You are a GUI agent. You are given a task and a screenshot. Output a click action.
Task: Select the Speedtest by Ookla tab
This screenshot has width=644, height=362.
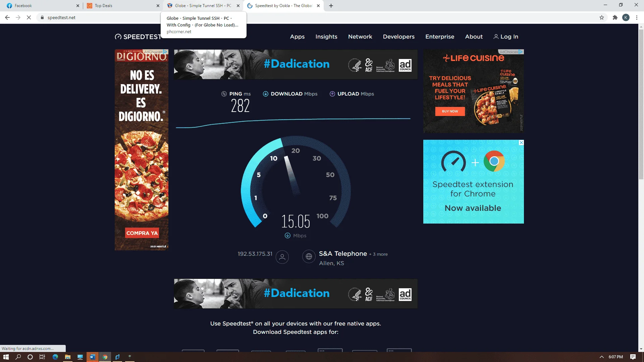point(283,6)
